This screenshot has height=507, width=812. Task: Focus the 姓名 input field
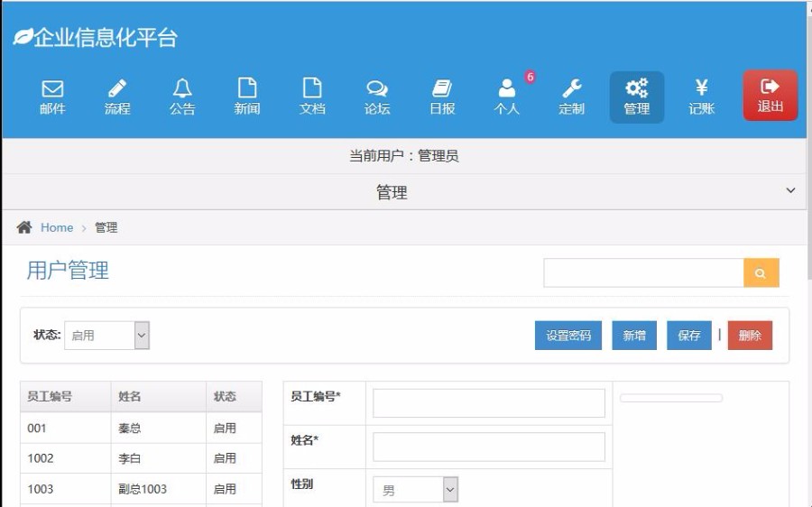[489, 447]
